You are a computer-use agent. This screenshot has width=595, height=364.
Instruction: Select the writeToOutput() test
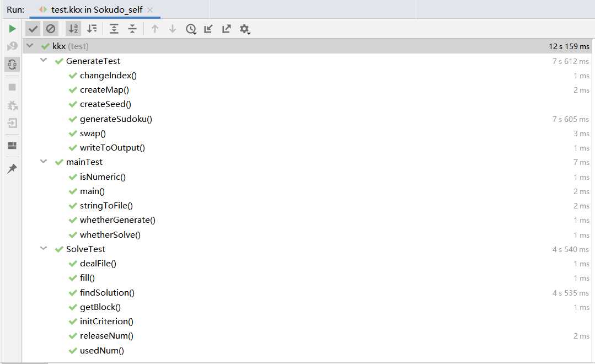(x=307, y=148)
